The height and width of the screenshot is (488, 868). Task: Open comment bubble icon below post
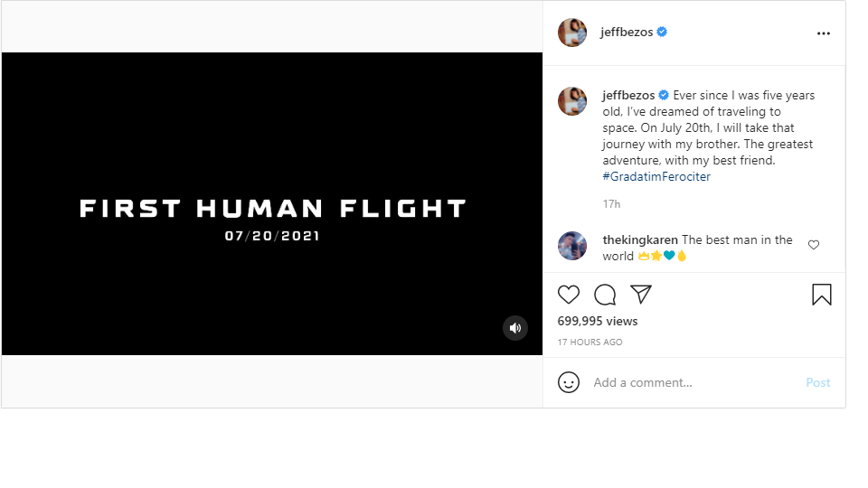point(605,295)
